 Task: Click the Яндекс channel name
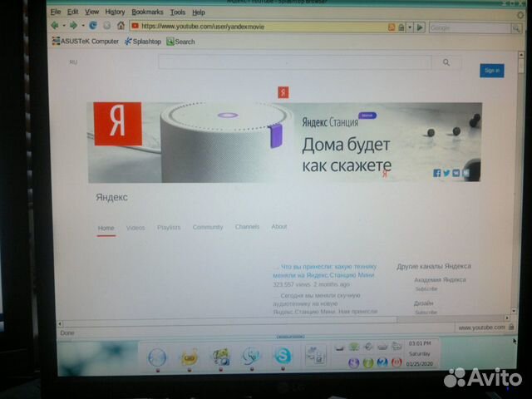pyautogui.click(x=111, y=197)
